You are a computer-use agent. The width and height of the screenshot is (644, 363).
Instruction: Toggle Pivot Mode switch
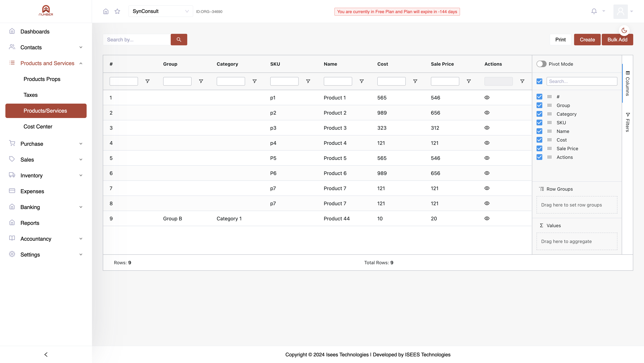pyautogui.click(x=541, y=64)
